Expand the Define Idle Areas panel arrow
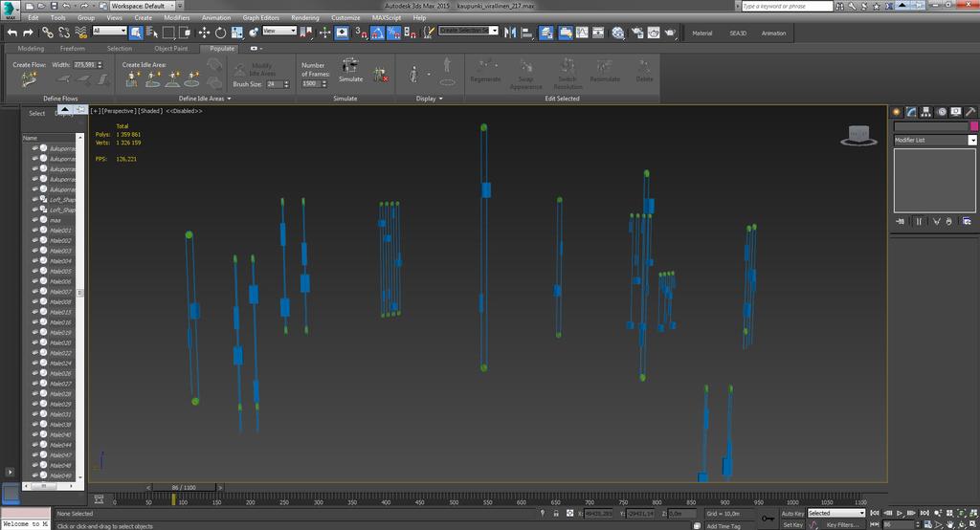The height and width of the screenshot is (530, 980). [229, 99]
